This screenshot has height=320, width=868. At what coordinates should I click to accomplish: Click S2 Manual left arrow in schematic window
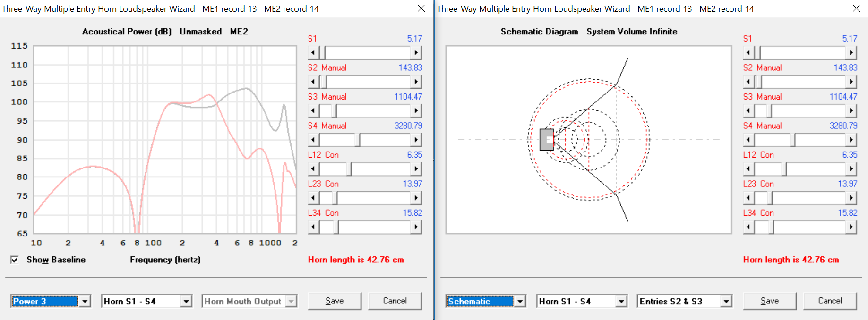(749, 82)
